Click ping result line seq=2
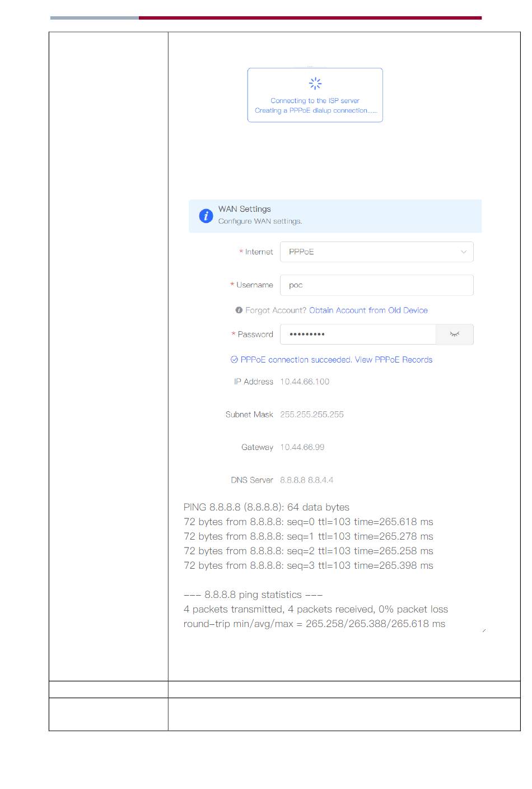Image resolution: width=532 pixels, height=789 pixels. [x=309, y=551]
